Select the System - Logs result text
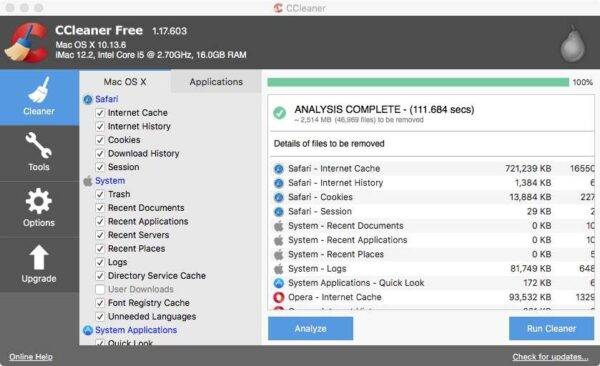The width and height of the screenshot is (600, 366). (x=317, y=269)
